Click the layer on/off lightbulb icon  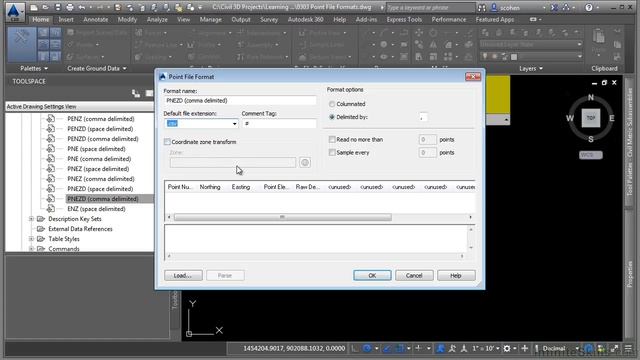(x=485, y=56)
